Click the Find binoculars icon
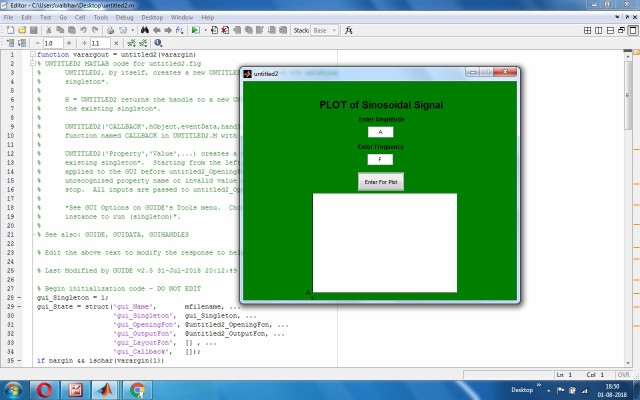The width and height of the screenshot is (640, 400). (144, 31)
